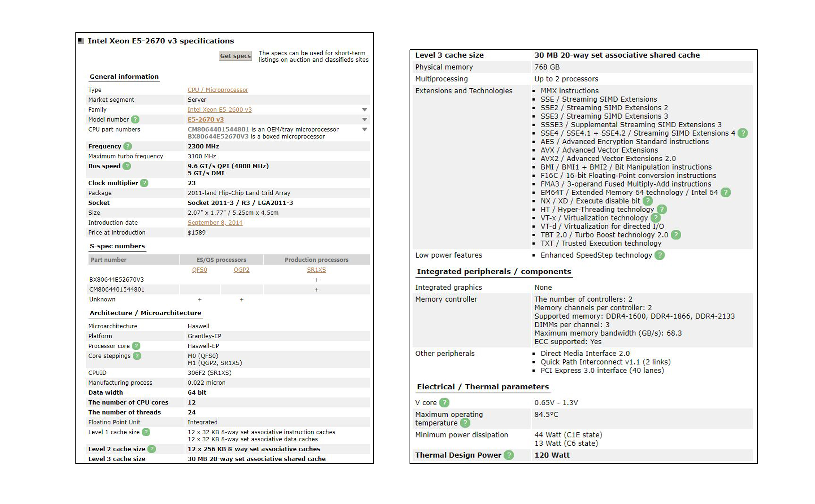Click the help icon after NX / XD Execute disable bit
815x504 pixels.
647,201
